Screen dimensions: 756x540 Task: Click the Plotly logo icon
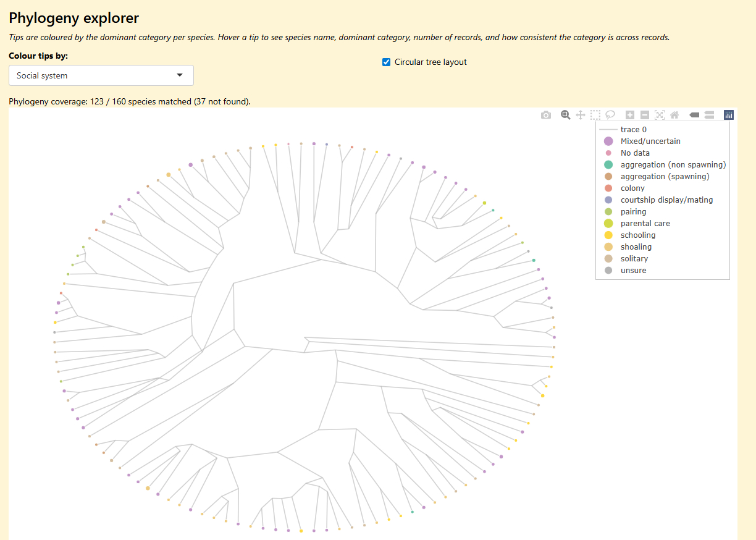tap(729, 115)
